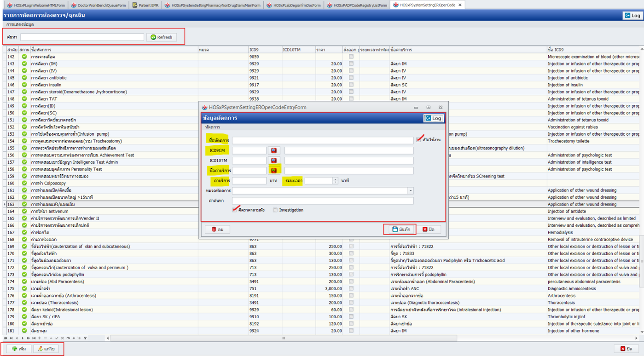The image size is (644, 356).
Task: Tick export checkbox for row 147 ฉีดยา steroid
Action: pos(351,92)
